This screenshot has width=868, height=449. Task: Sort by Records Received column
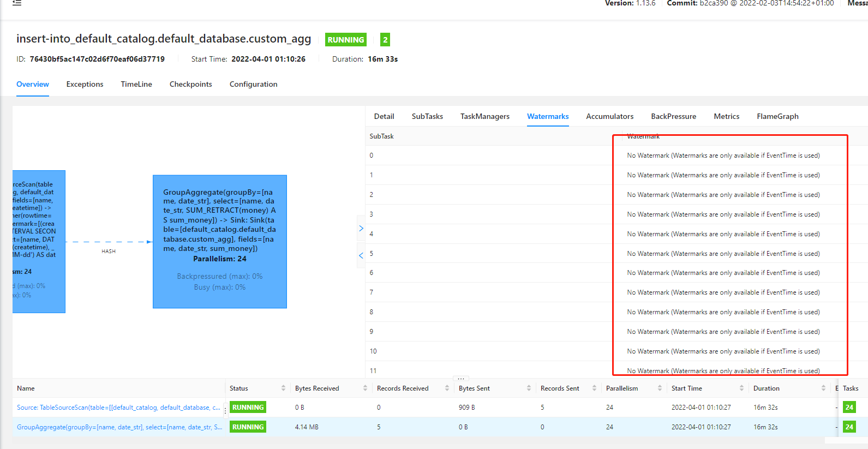click(447, 388)
